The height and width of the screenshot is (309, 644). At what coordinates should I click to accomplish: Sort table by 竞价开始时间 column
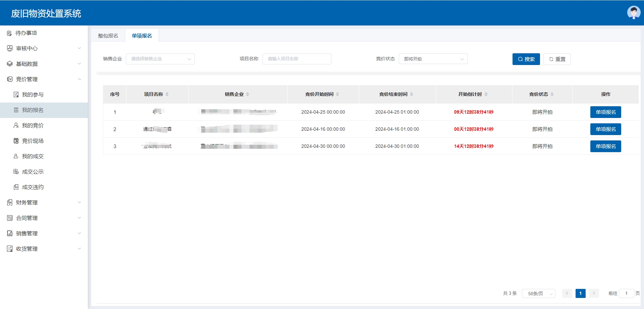click(337, 94)
